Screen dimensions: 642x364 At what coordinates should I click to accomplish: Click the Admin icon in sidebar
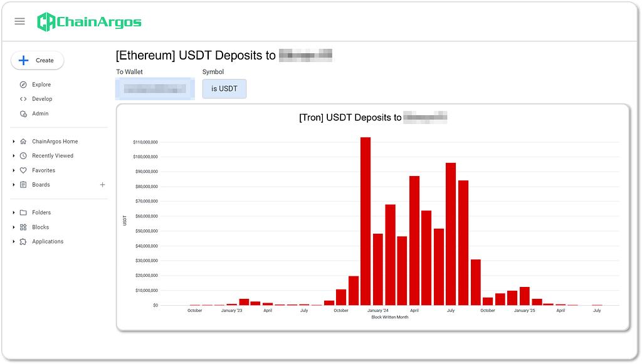(23, 113)
